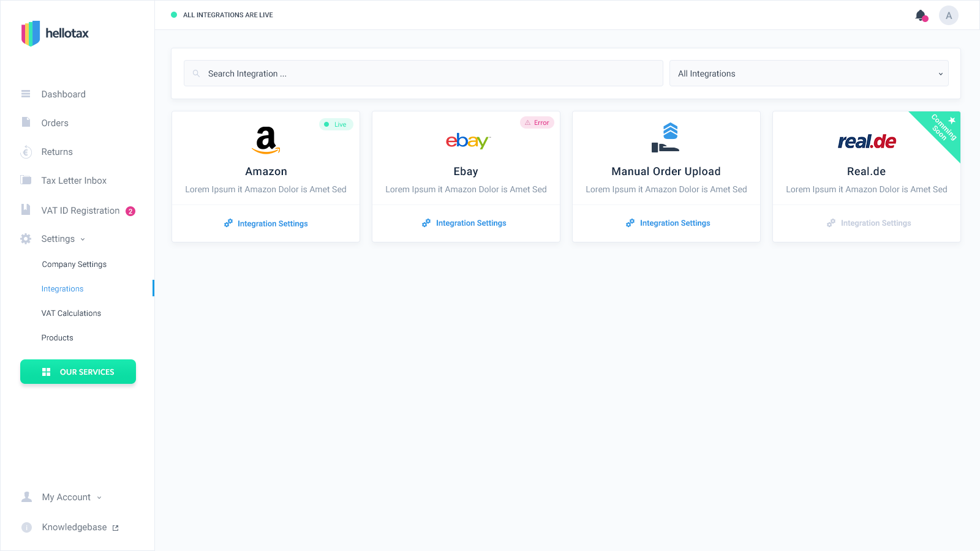Open Orders page
980x551 pixels.
pos(55,123)
